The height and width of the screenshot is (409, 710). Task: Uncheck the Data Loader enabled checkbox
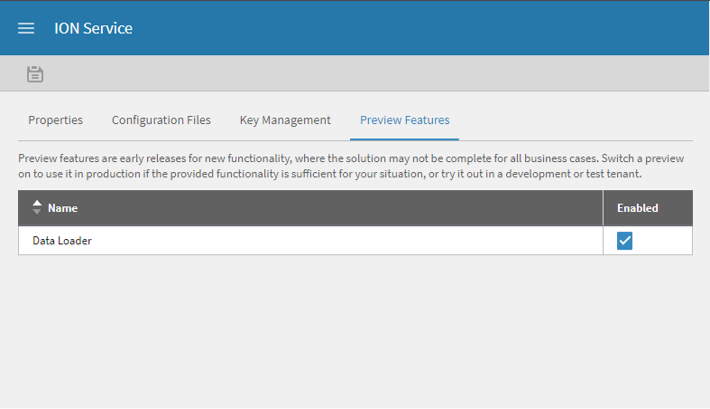(625, 240)
